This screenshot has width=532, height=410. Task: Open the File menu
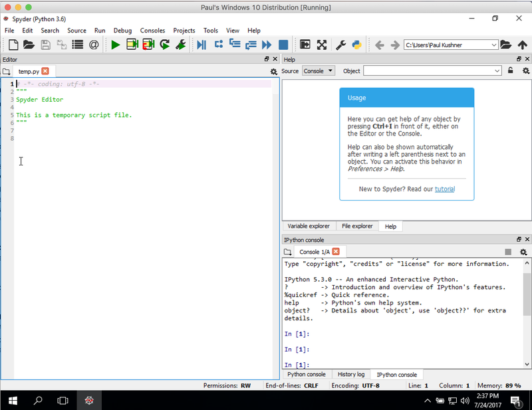[9, 31]
